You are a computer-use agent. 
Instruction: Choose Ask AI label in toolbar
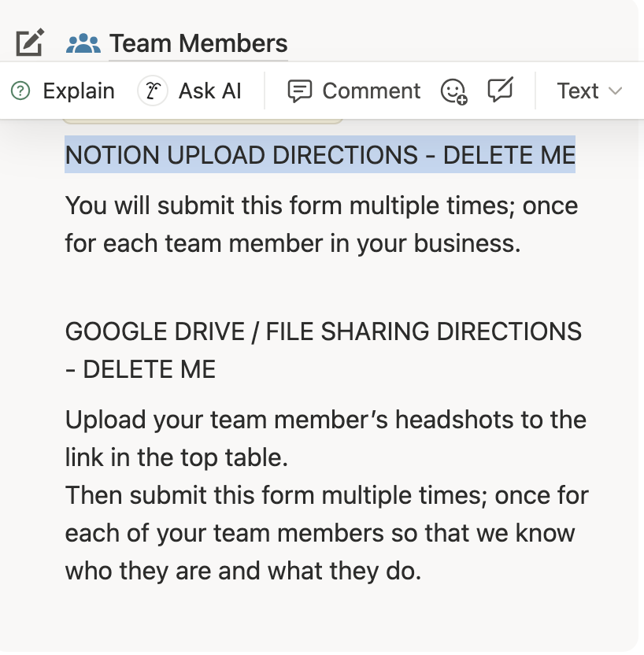pos(209,91)
